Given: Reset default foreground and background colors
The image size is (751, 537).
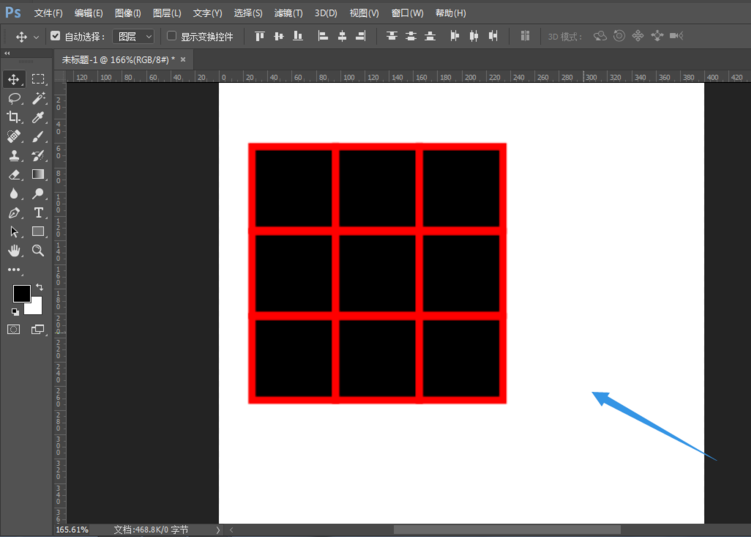Looking at the screenshot, I should (15, 312).
